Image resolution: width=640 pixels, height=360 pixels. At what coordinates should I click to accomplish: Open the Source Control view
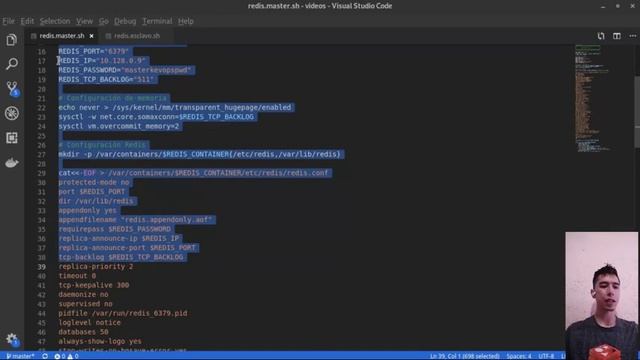pos(12,88)
